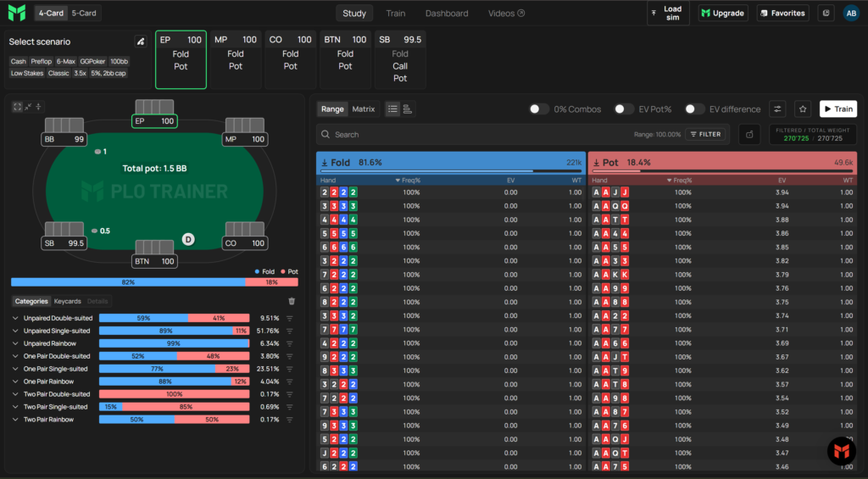Expand Two Pair Single-suited category

(15, 407)
